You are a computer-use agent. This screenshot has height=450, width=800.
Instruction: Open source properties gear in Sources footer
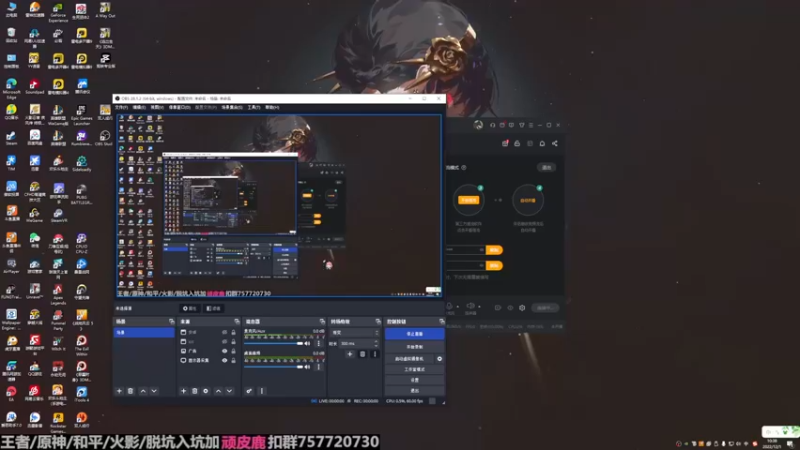(206, 391)
